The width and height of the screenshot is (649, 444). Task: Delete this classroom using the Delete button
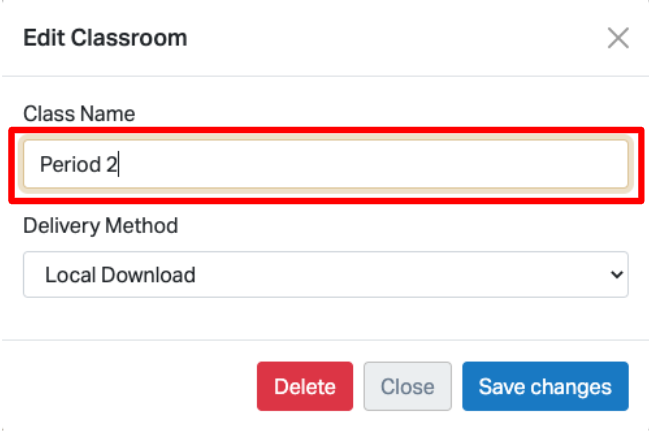305,387
